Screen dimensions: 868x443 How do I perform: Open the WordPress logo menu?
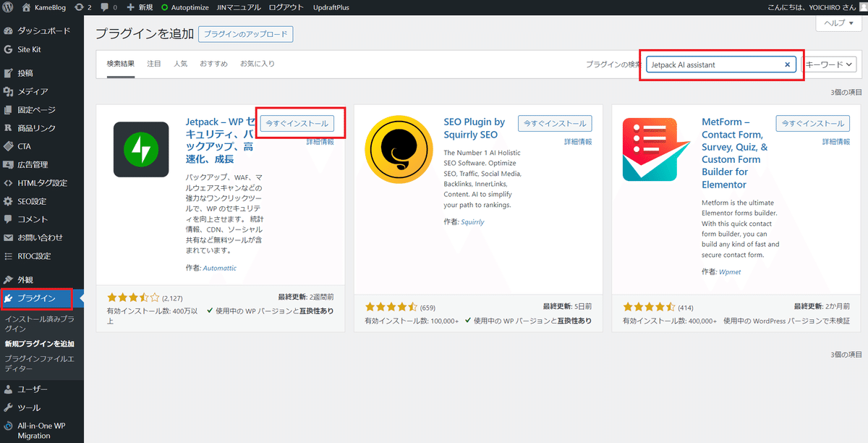(8, 7)
